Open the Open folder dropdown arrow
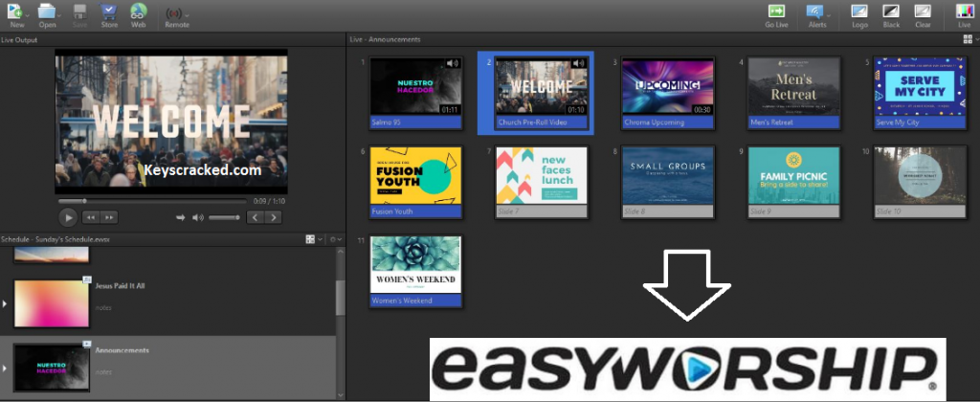Image resolution: width=980 pixels, height=402 pixels. [x=58, y=15]
